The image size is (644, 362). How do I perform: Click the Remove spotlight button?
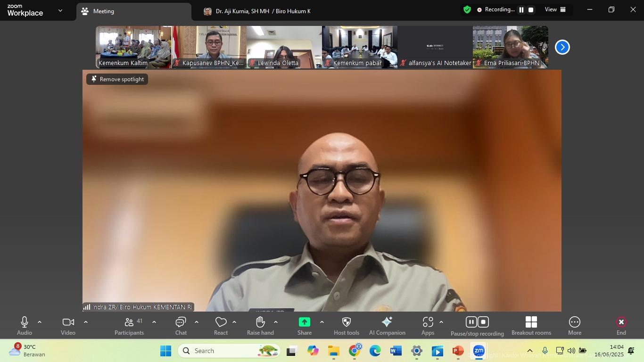tap(117, 79)
